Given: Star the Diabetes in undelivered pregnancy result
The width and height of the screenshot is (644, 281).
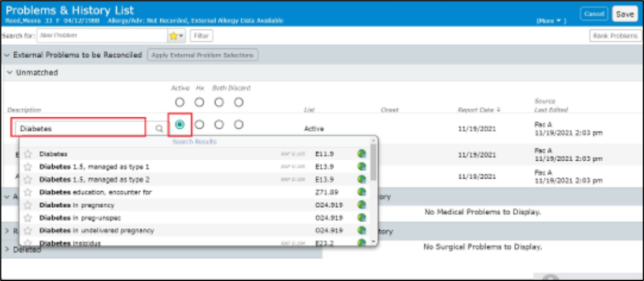Looking at the screenshot, I should click(27, 231).
